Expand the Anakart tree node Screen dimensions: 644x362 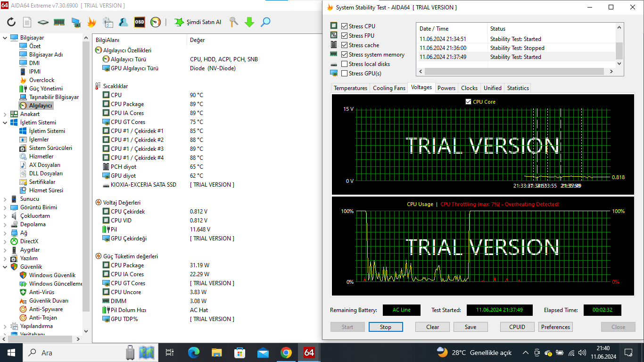(x=5, y=114)
